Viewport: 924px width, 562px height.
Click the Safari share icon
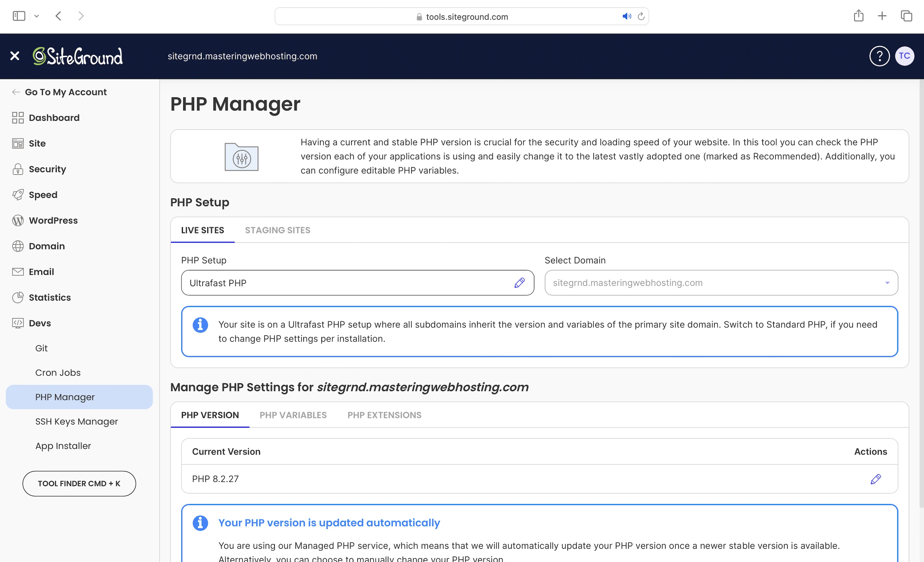(x=858, y=16)
